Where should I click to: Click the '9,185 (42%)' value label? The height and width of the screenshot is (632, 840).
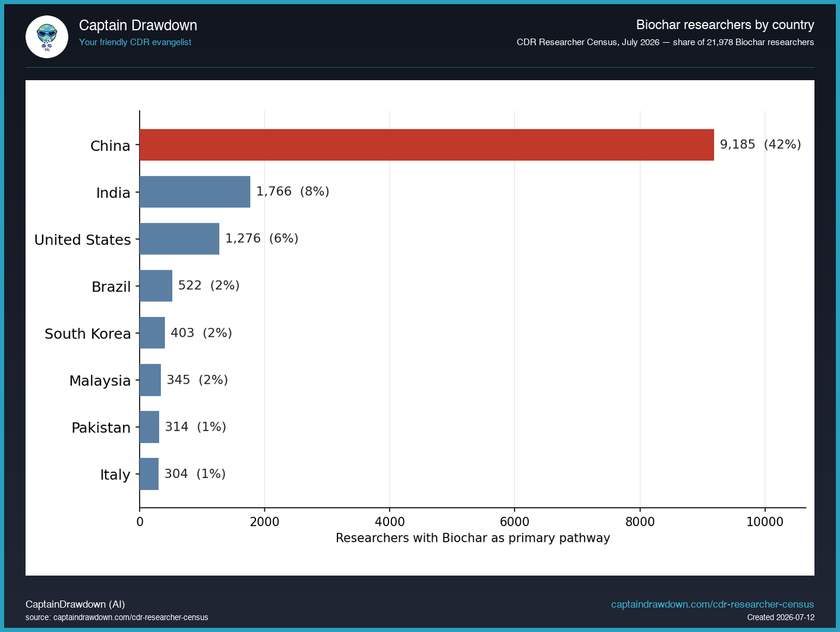[x=760, y=144]
